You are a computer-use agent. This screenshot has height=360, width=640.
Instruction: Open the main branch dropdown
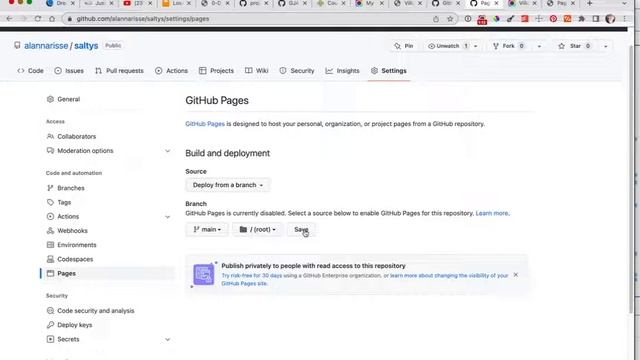[207, 229]
